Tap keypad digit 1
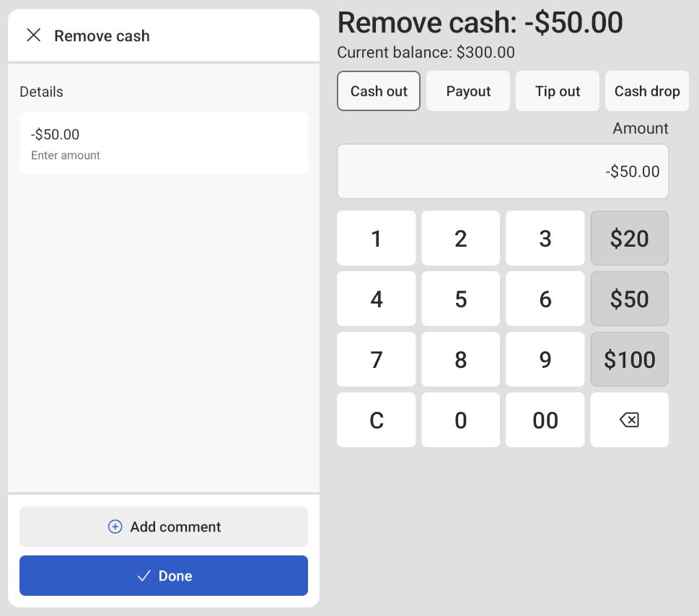Viewport: 699px width, 616px height. 377,239
